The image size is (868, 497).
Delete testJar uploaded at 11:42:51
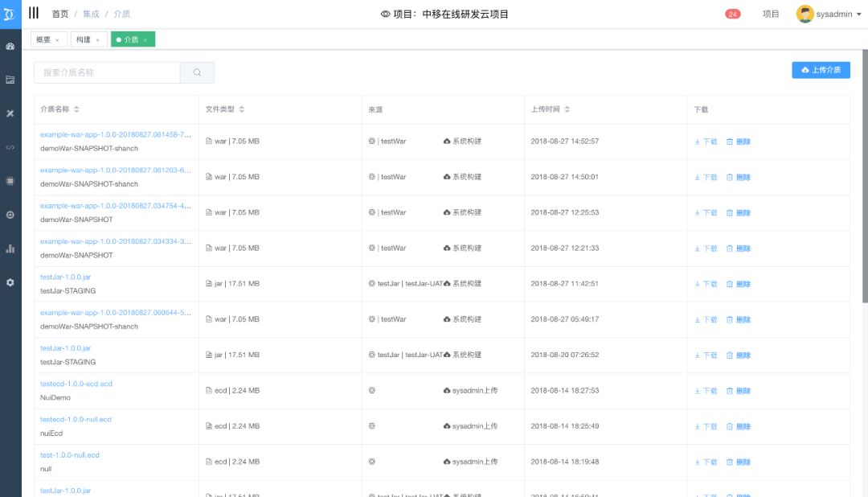(x=739, y=284)
